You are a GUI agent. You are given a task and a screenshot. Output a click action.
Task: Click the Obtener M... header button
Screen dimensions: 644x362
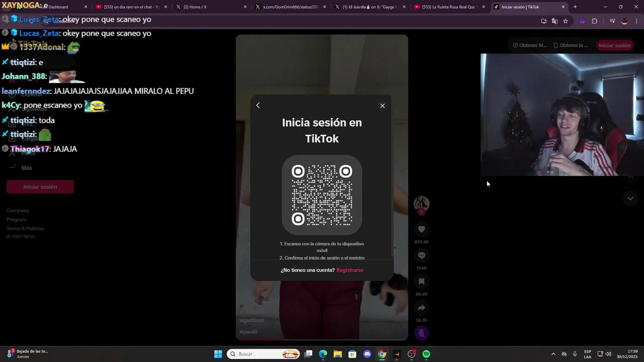pyautogui.click(x=529, y=45)
